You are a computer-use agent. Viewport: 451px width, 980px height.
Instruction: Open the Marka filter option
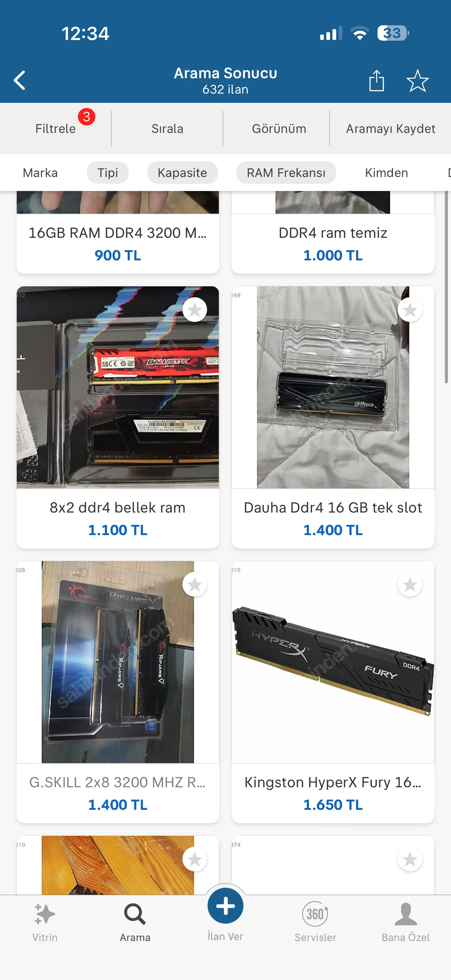(x=40, y=173)
